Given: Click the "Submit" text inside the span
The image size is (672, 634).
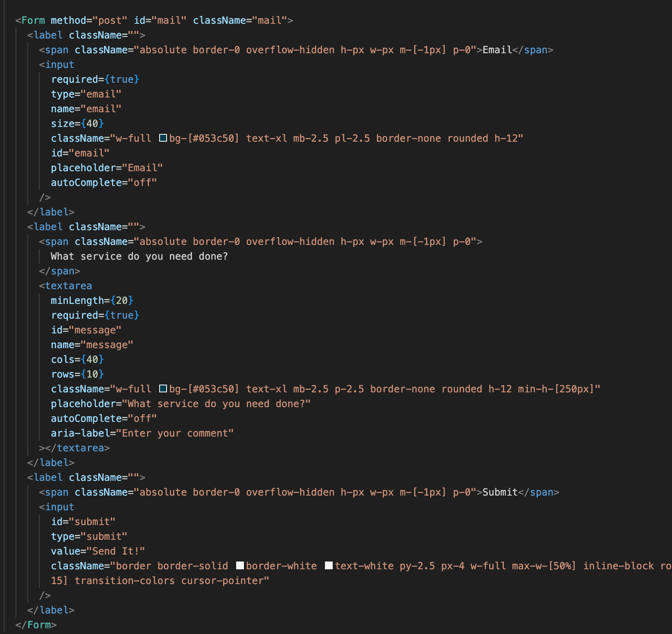Looking at the screenshot, I should click(x=500, y=492).
